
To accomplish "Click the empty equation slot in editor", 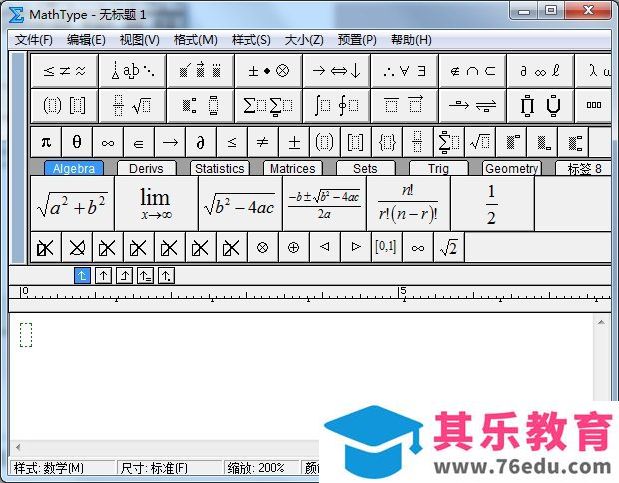I will click(x=26, y=335).
